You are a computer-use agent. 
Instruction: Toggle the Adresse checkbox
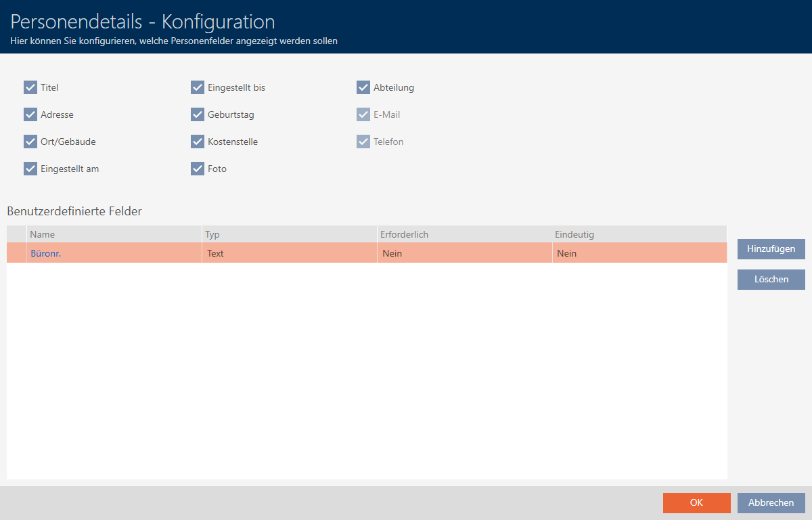30,114
